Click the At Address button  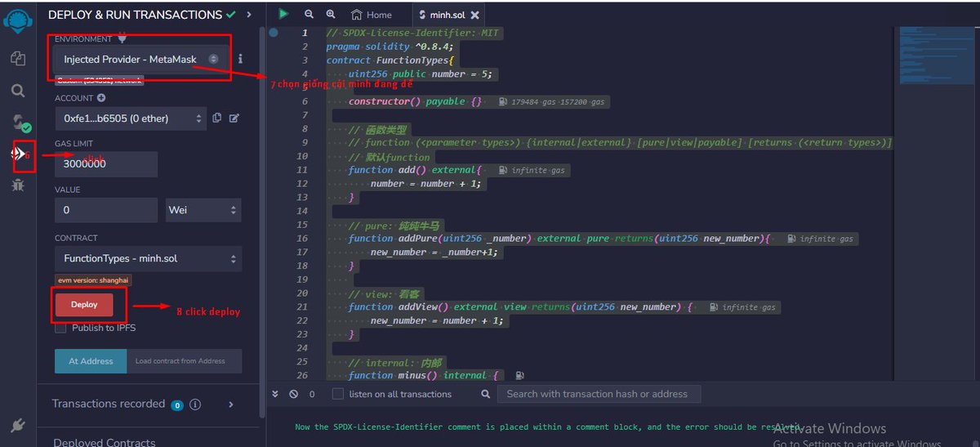click(x=91, y=361)
